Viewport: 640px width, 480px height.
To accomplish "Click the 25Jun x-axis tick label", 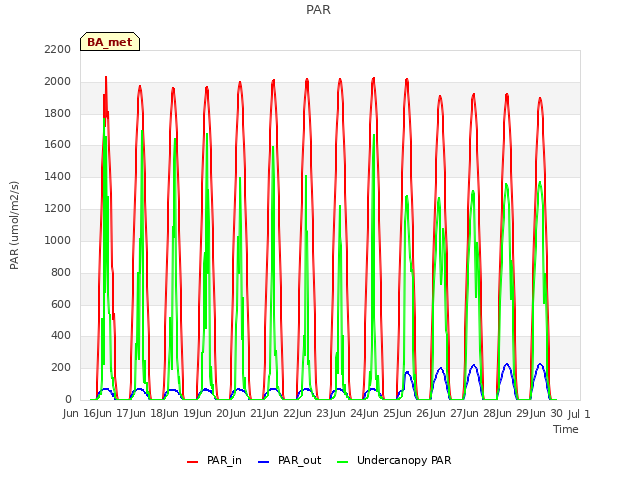I will [398, 414].
